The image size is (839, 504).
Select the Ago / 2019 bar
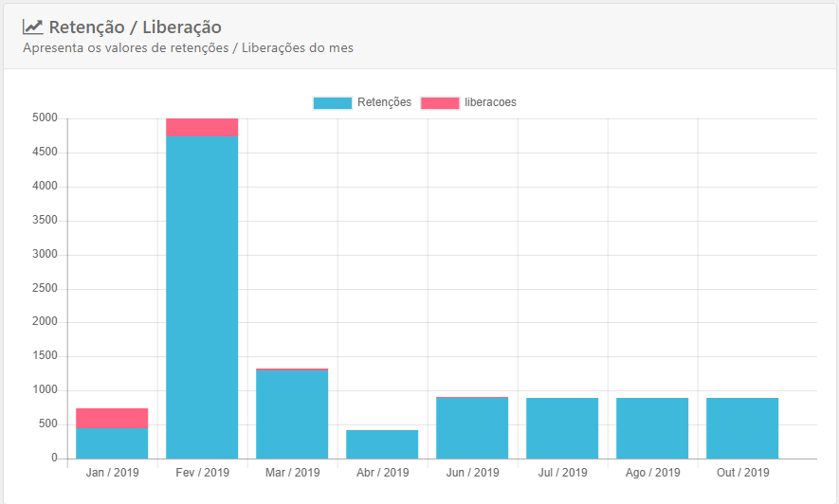(x=652, y=428)
